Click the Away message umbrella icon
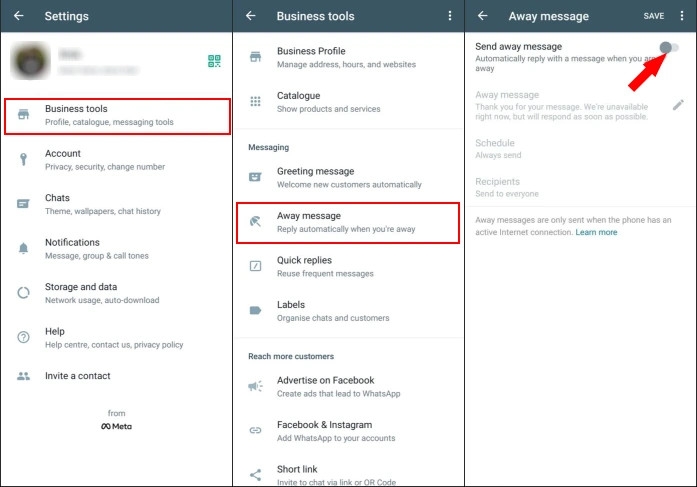 click(x=256, y=221)
